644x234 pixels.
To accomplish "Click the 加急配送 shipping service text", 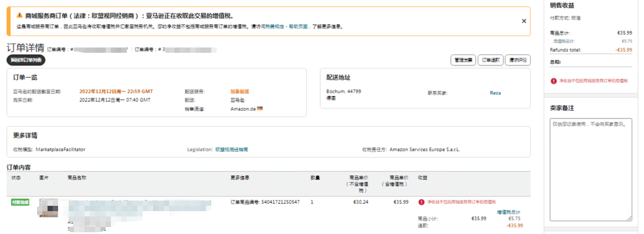I will 239,91.
